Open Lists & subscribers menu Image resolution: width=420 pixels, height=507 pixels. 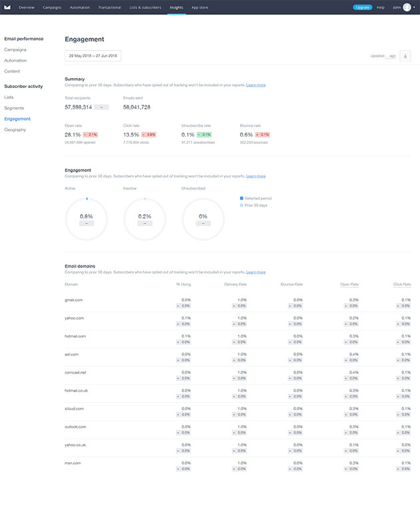(145, 7)
